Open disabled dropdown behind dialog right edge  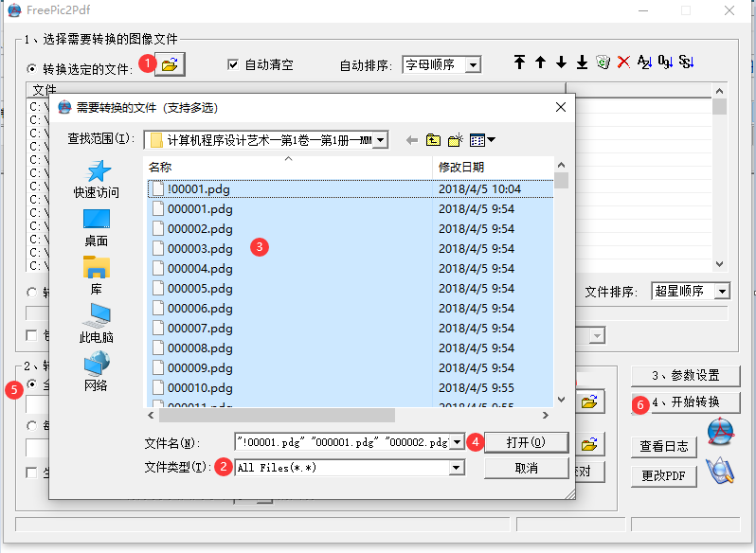[x=597, y=335]
